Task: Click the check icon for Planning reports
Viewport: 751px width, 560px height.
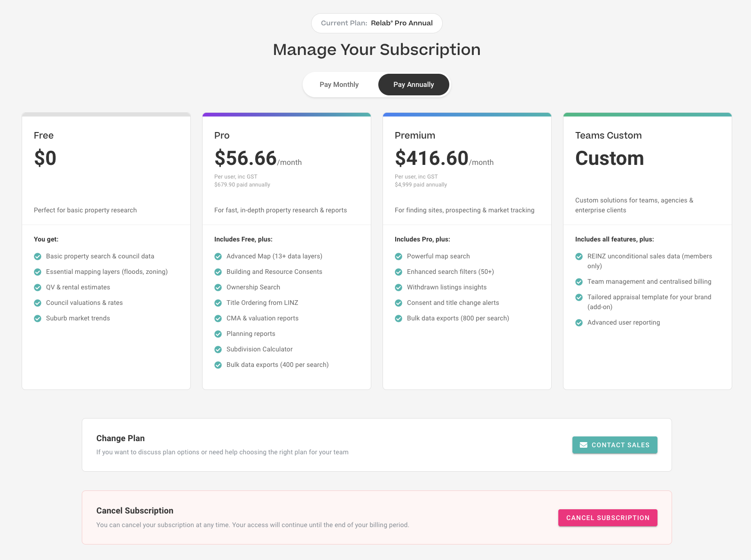Action: [x=218, y=334]
